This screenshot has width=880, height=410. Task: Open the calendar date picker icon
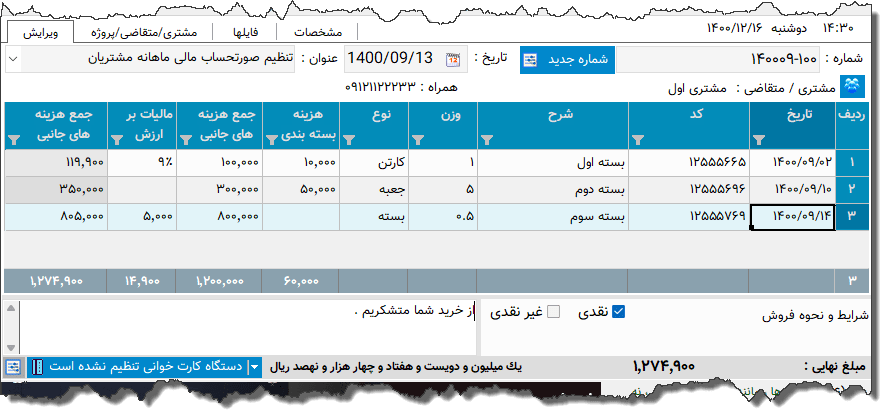pos(453,58)
